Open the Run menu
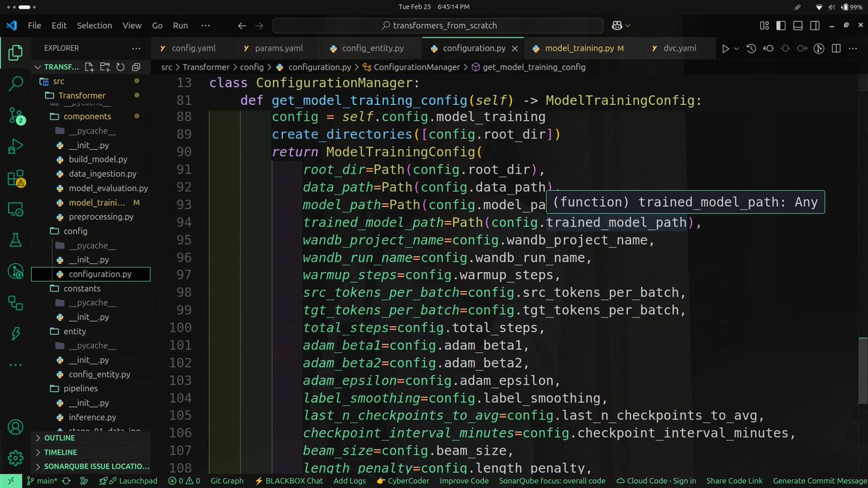Viewport: 868px width, 488px height. coord(180,25)
